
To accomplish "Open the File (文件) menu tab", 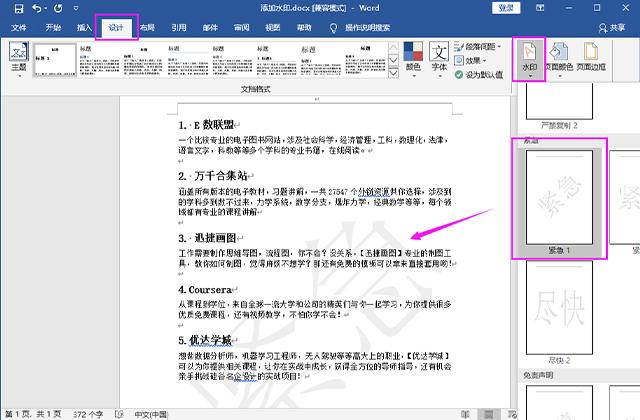I will coord(18,29).
